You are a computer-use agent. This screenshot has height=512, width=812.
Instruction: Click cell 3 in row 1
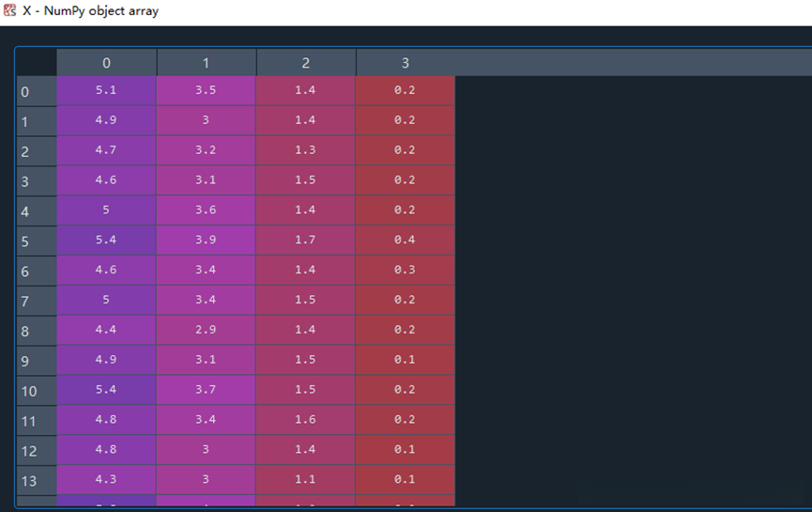tap(207, 121)
